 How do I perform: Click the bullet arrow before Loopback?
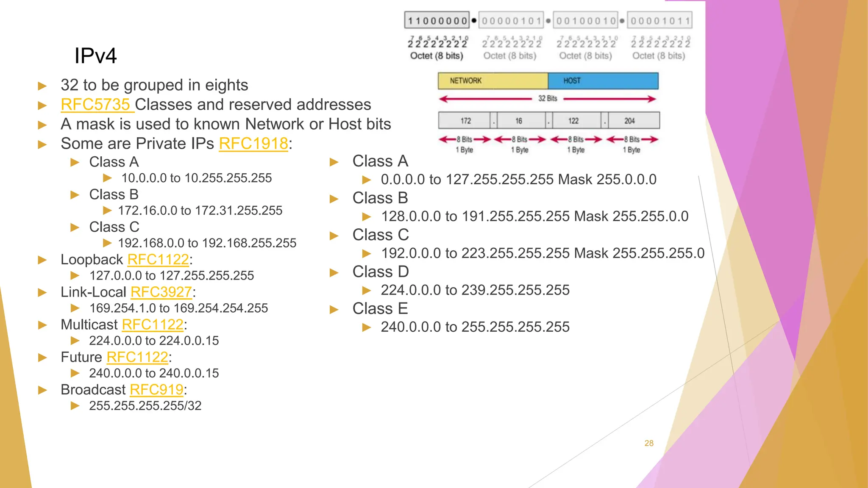click(x=42, y=260)
